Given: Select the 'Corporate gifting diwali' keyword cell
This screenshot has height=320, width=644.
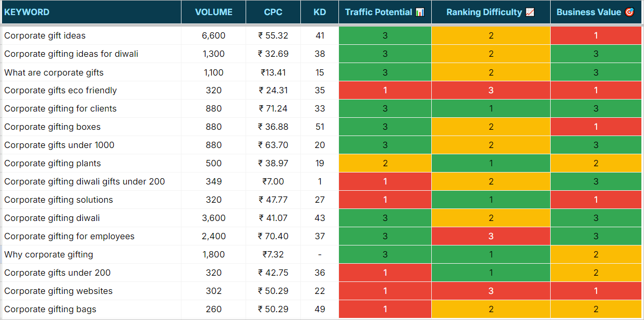Looking at the screenshot, I should pos(91,218).
